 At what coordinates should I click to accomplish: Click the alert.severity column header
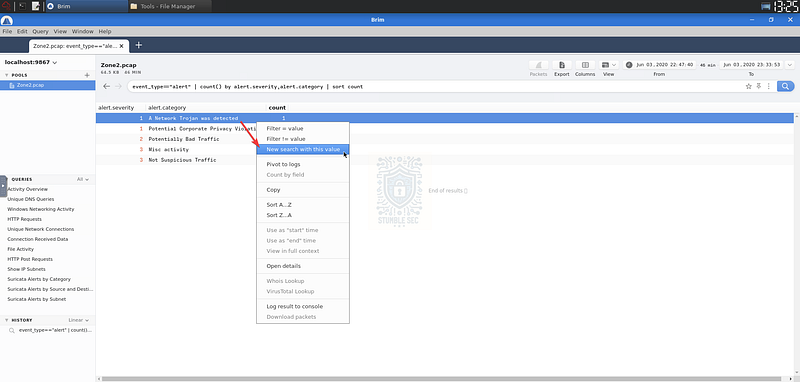(116, 108)
